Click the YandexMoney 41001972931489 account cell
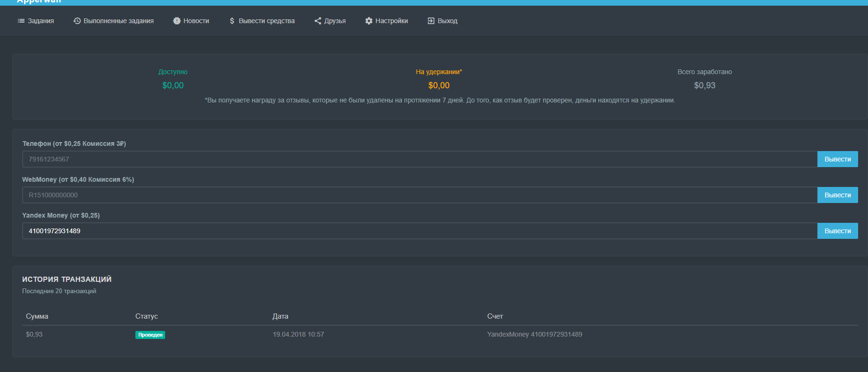Image resolution: width=868 pixels, height=372 pixels. [x=534, y=334]
